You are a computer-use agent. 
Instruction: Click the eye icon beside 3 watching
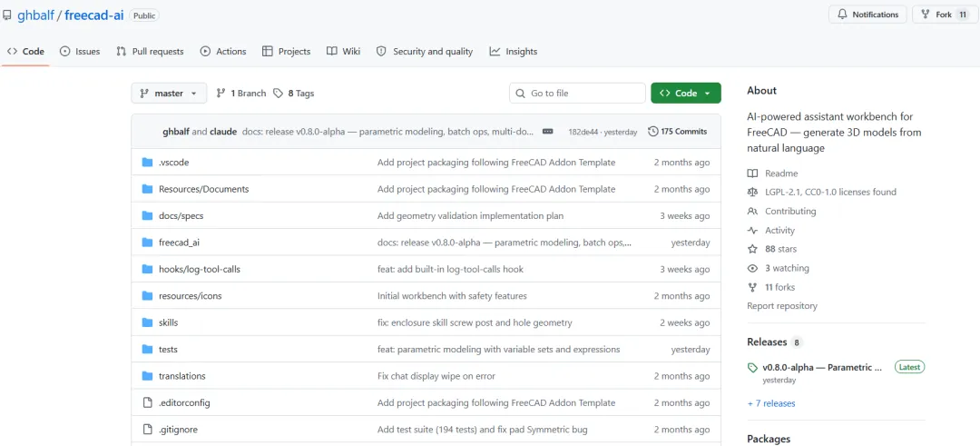click(752, 268)
